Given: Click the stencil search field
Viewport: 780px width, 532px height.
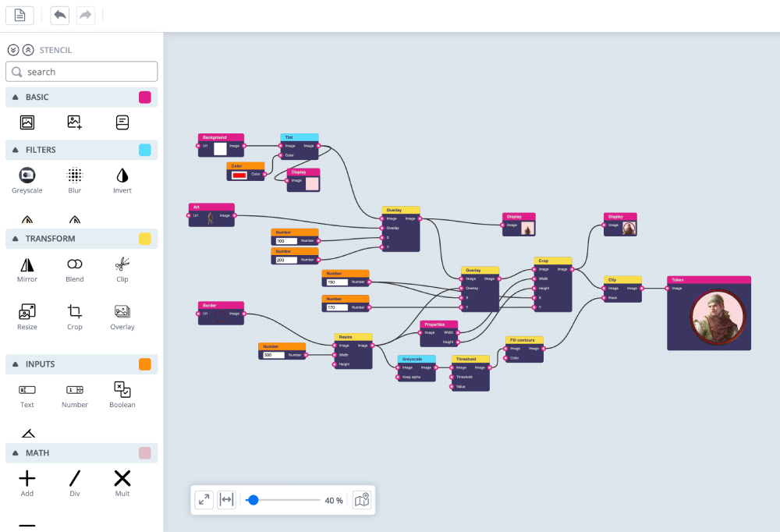Looking at the screenshot, I should (81, 71).
